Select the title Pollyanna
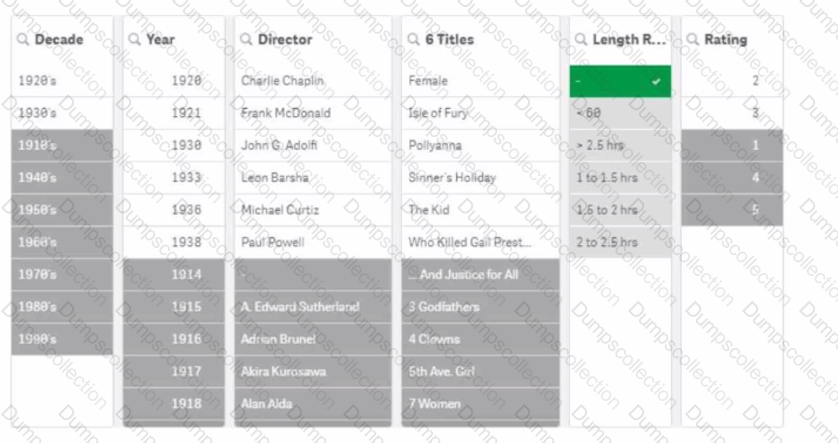This screenshot has height=443, width=838. [480, 145]
